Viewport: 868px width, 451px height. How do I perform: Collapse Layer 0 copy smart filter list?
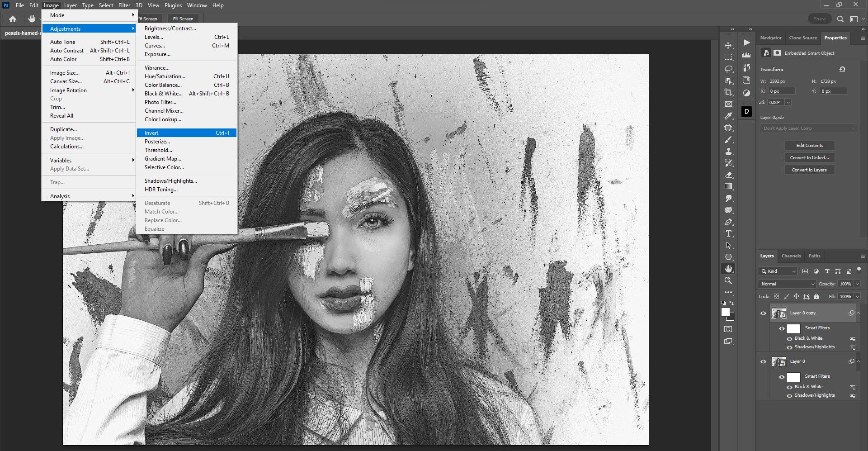click(x=858, y=313)
